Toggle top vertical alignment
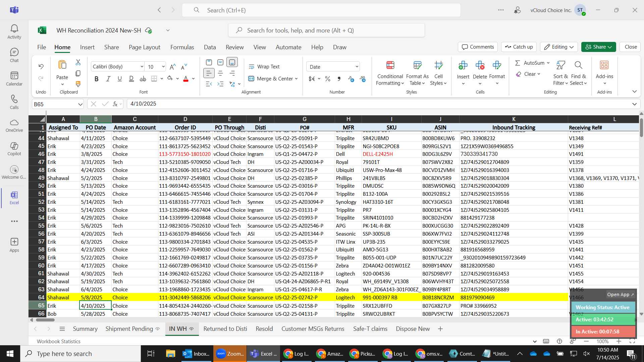The image size is (644, 362). pyautogui.click(x=209, y=62)
